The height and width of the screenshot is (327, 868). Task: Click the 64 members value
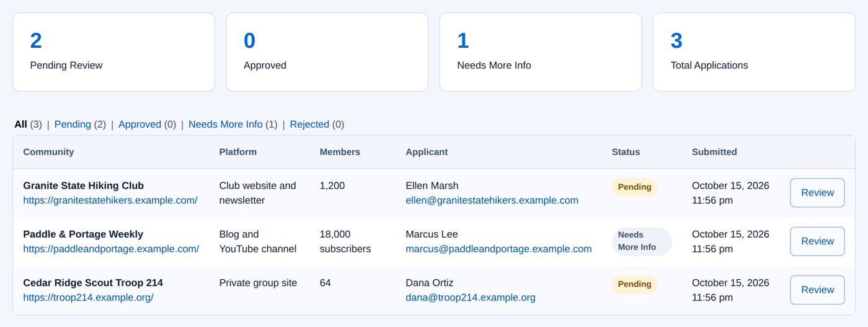(x=325, y=282)
